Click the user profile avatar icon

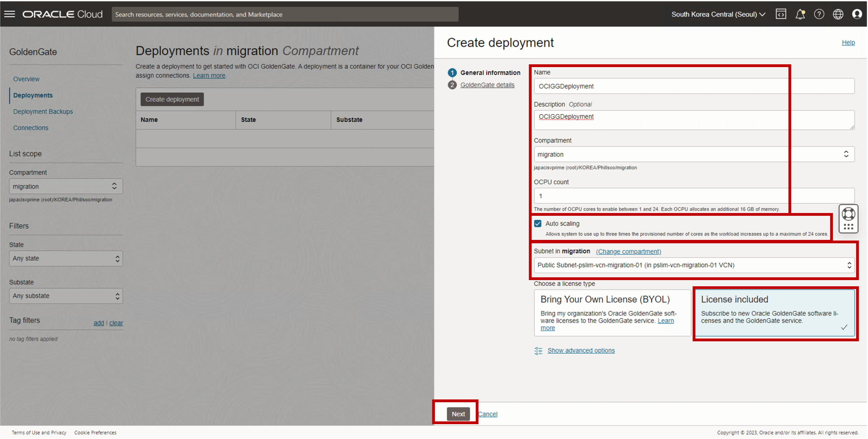click(x=857, y=14)
